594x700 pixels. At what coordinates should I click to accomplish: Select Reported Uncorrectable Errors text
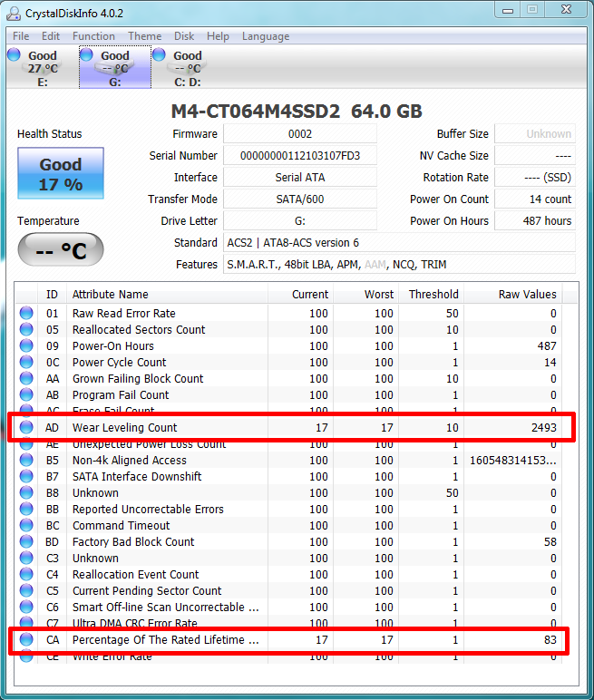tap(148, 510)
